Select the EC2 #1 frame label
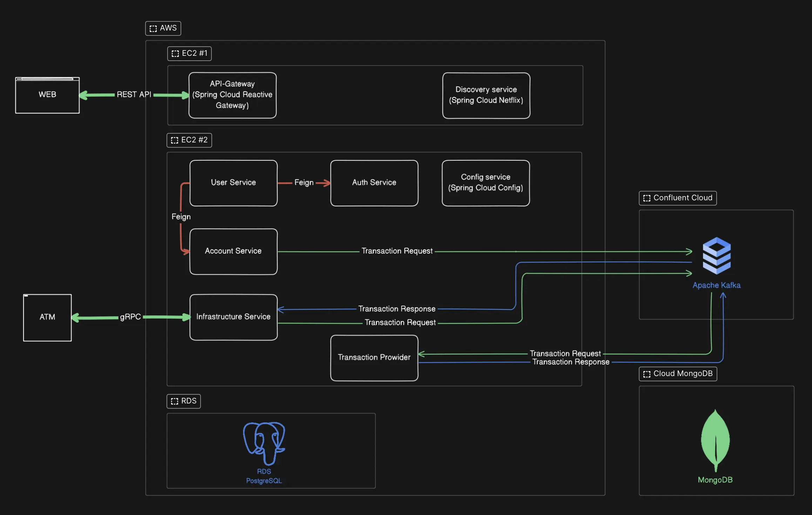 [x=189, y=53]
